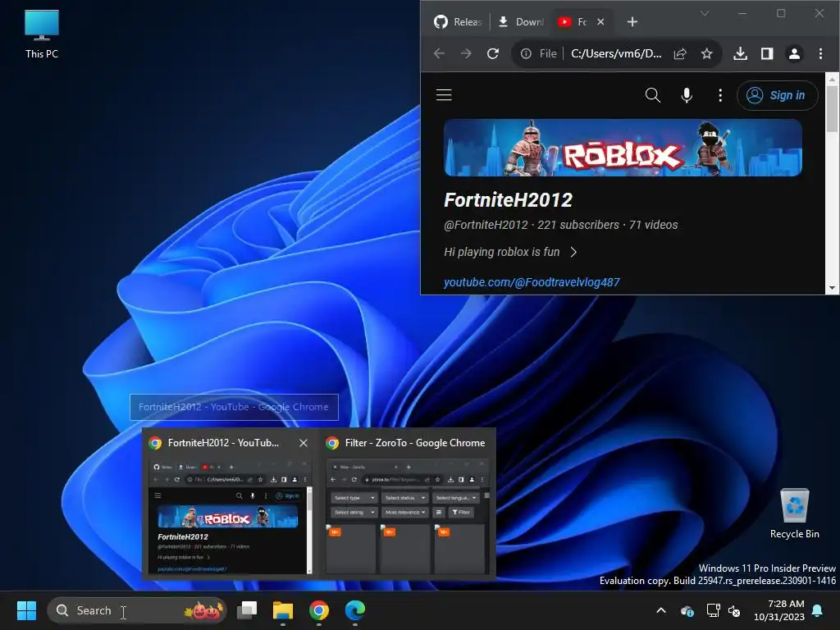Open Chrome's three-dot customize menu

coord(820,53)
